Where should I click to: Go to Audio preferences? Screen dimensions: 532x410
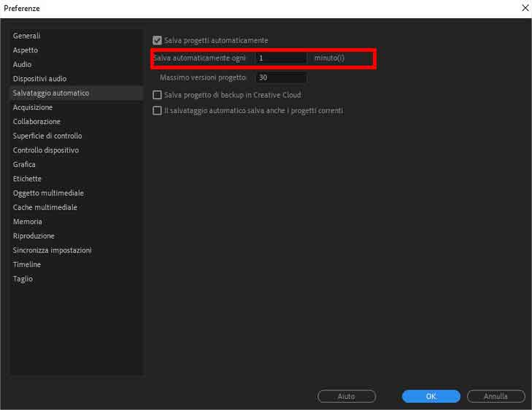point(22,64)
